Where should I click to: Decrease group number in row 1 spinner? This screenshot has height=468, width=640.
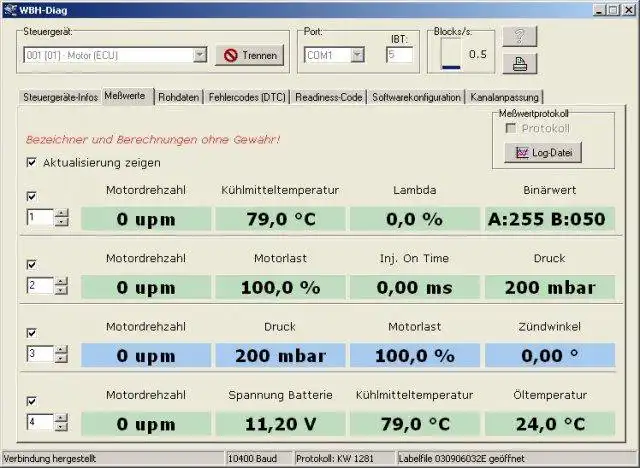tap(62, 222)
